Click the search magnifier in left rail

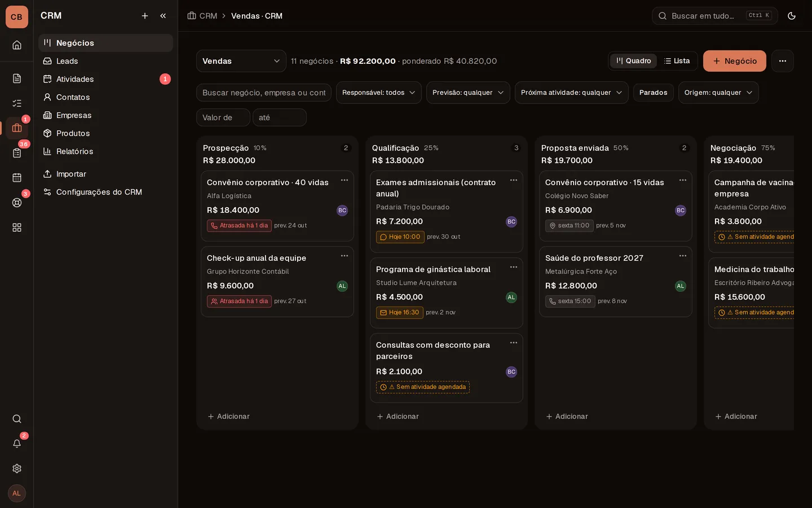click(x=17, y=419)
